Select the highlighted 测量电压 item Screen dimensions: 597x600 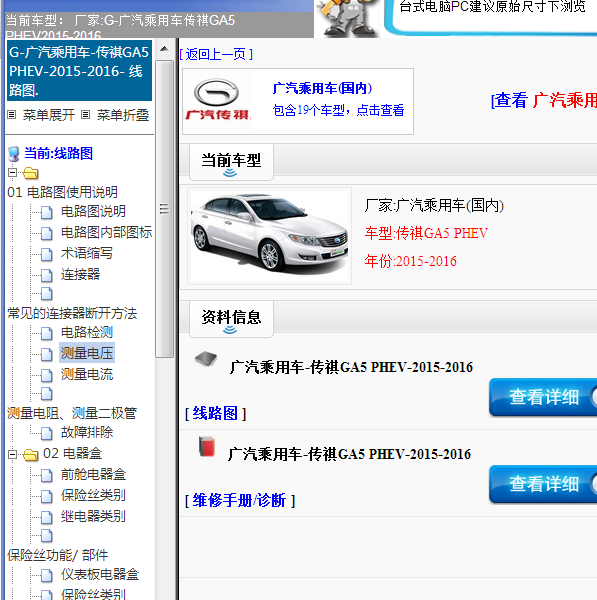point(87,353)
